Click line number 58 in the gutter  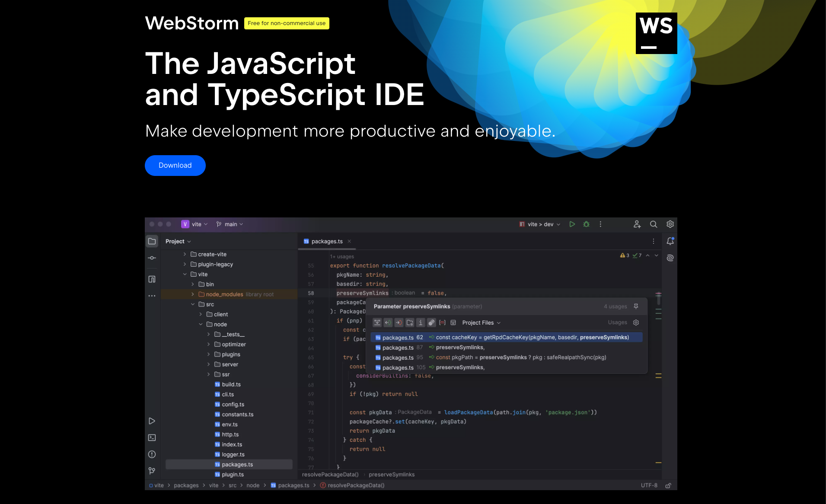click(311, 293)
